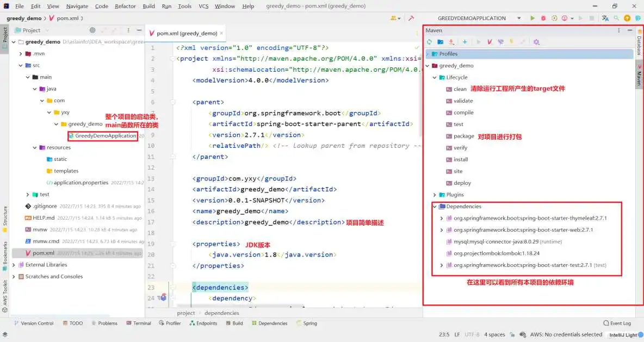Click Run with Coverage icon
The image size is (644, 342).
[x=554, y=17]
